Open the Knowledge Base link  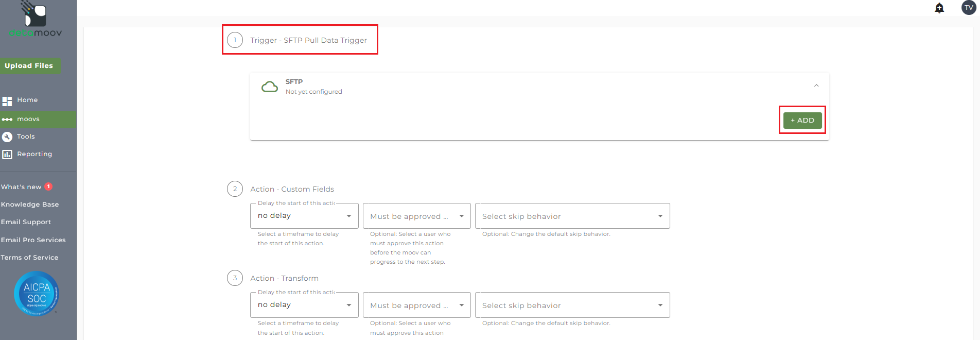tap(30, 205)
